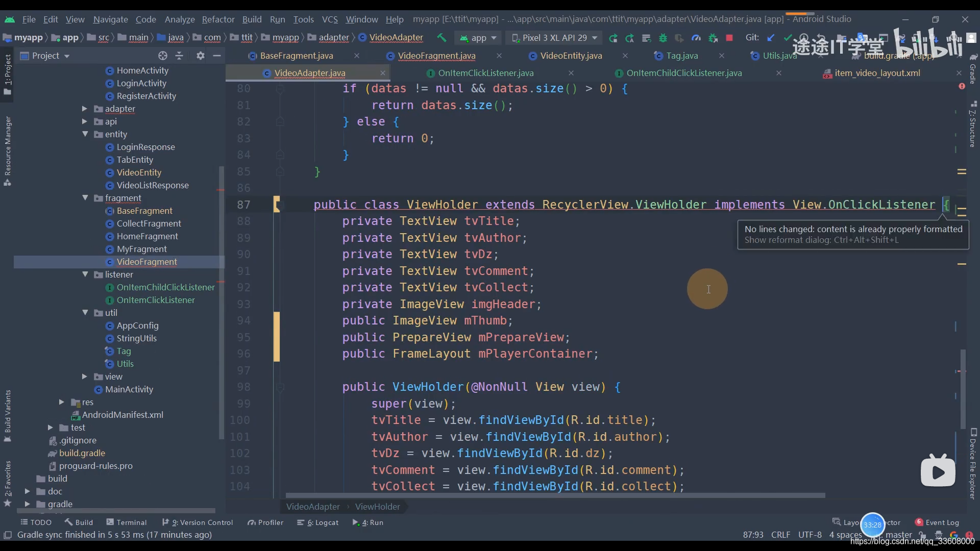Click the Run with Coverage icon
The height and width of the screenshot is (551, 980).
679,38
